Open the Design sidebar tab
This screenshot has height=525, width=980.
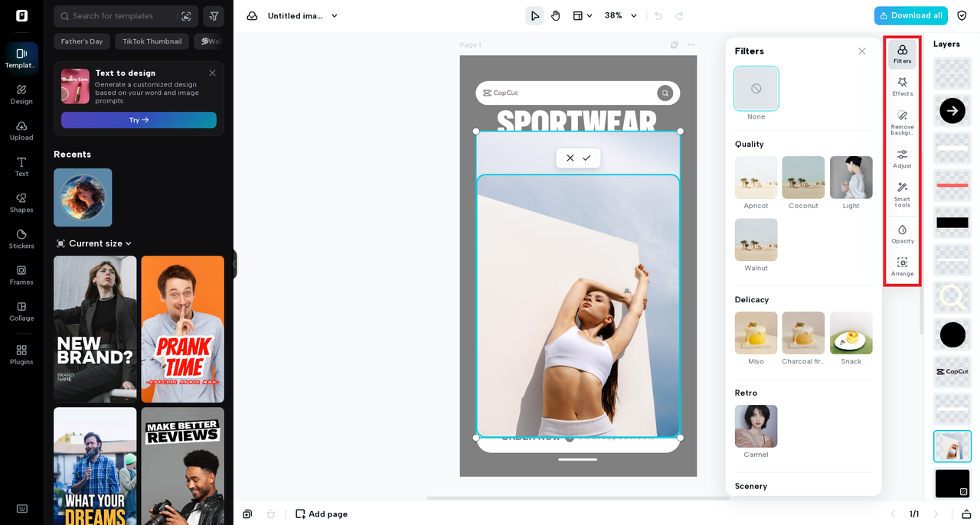[21, 94]
